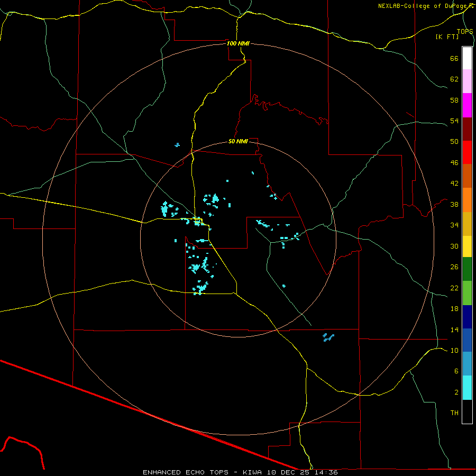Viewport: 476px width, 476px height.
Task: Select the legend value "26"
Action: click(454, 267)
